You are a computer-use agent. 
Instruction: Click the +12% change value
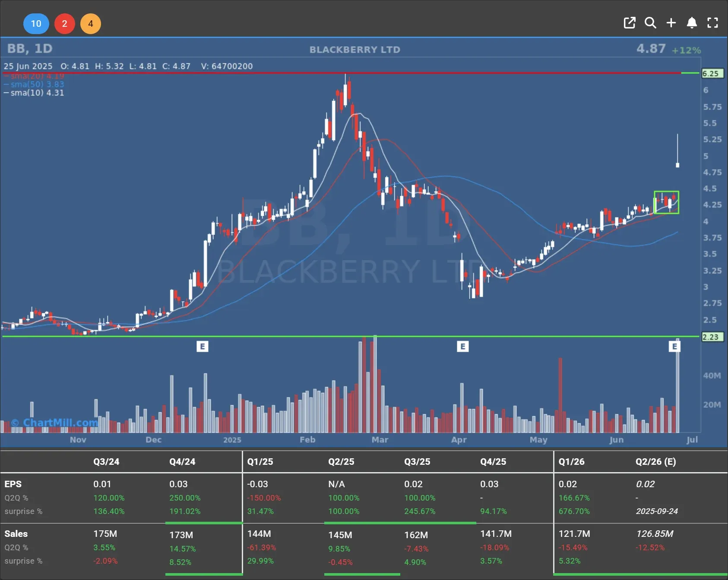pyautogui.click(x=686, y=50)
